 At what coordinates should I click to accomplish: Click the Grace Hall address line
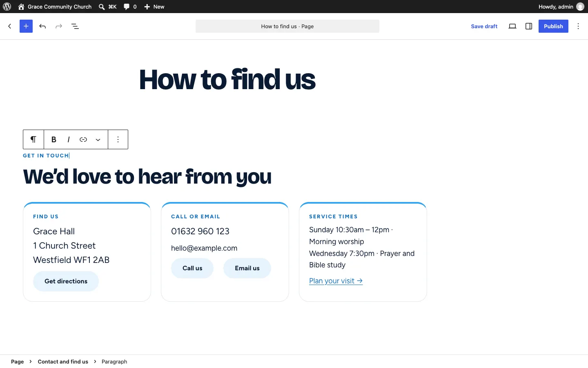pyautogui.click(x=54, y=231)
